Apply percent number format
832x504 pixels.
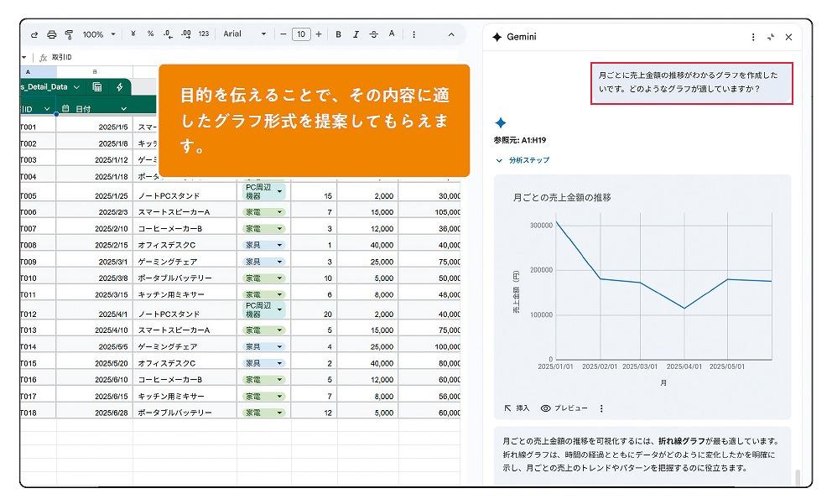[x=151, y=34]
